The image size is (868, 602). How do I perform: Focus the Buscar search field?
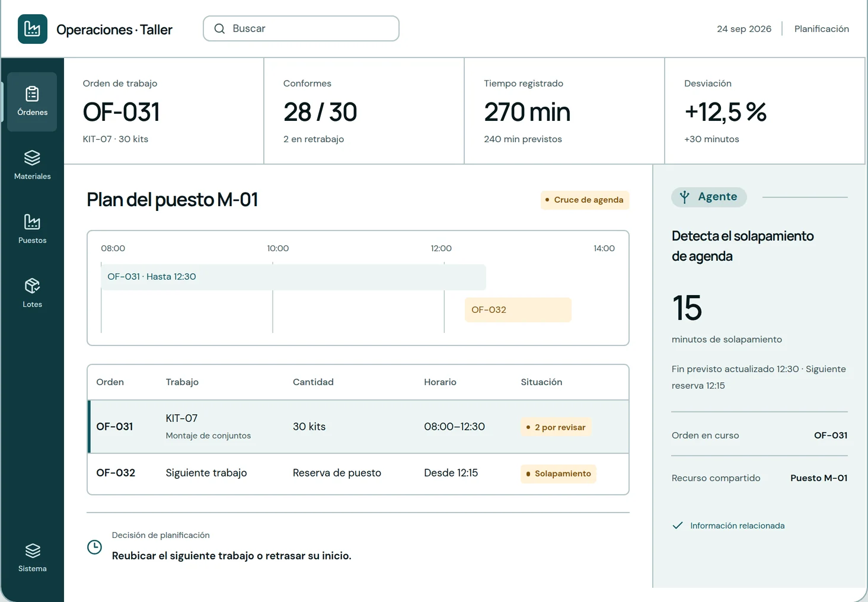pos(301,28)
